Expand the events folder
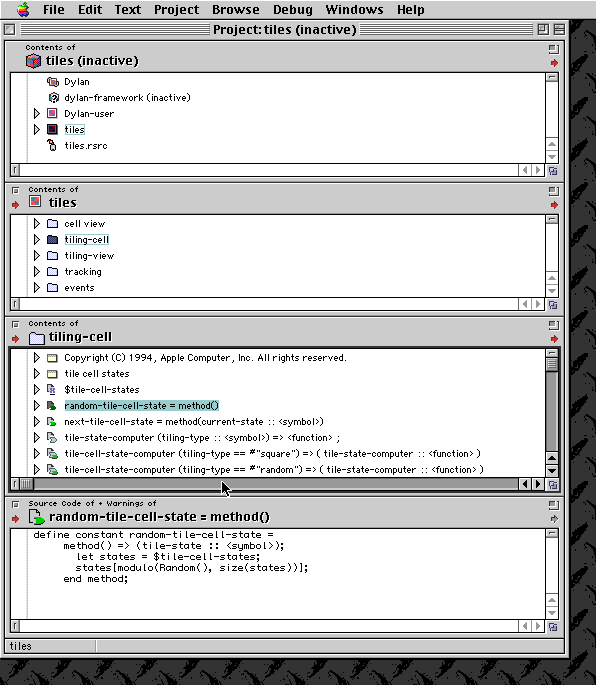The width and height of the screenshot is (596, 685). click(x=37, y=287)
